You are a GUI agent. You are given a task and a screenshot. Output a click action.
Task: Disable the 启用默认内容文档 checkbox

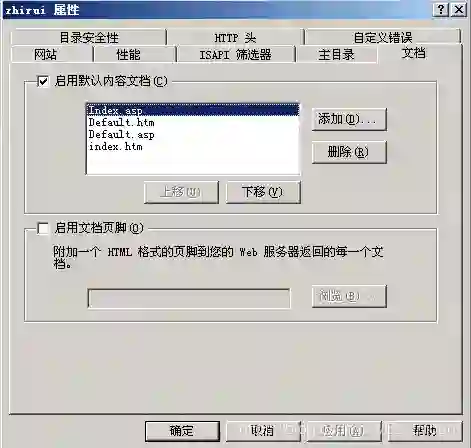tap(43, 81)
